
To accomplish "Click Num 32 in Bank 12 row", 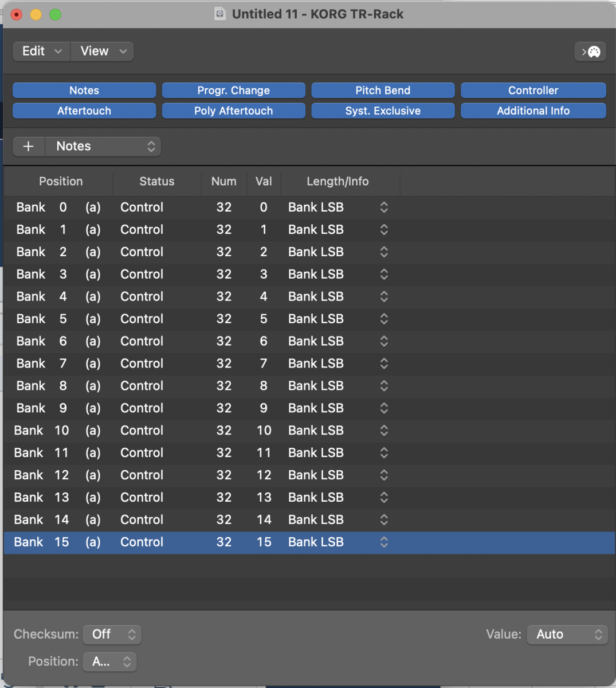I will (224, 476).
